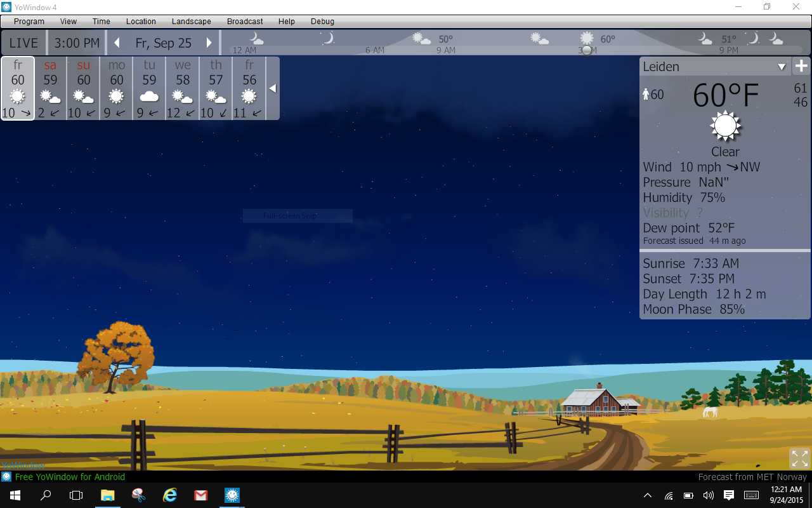
Task: Open the Landscape menu
Action: coord(192,22)
